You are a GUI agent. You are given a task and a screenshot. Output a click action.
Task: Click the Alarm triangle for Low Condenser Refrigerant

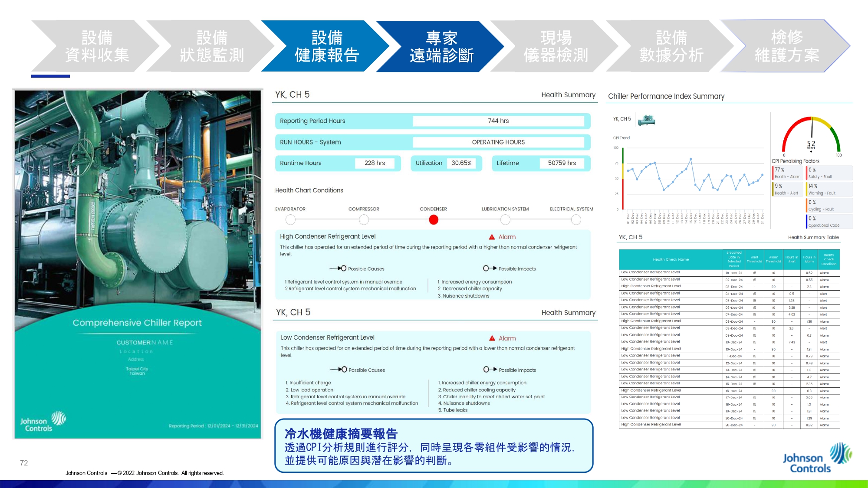click(492, 338)
